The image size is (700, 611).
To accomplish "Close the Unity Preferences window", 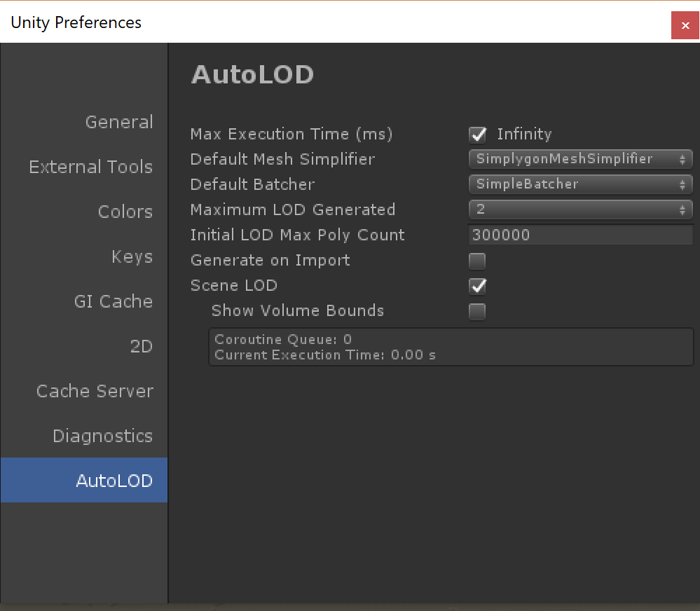I will (685, 25).
